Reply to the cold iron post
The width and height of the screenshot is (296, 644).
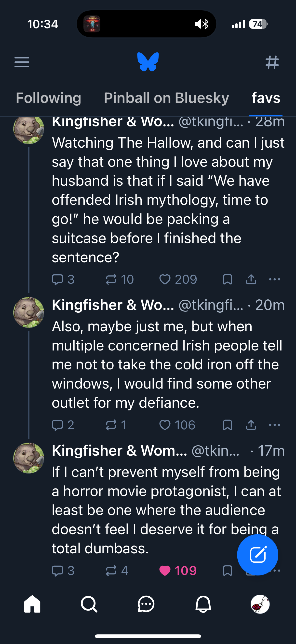coord(57,425)
